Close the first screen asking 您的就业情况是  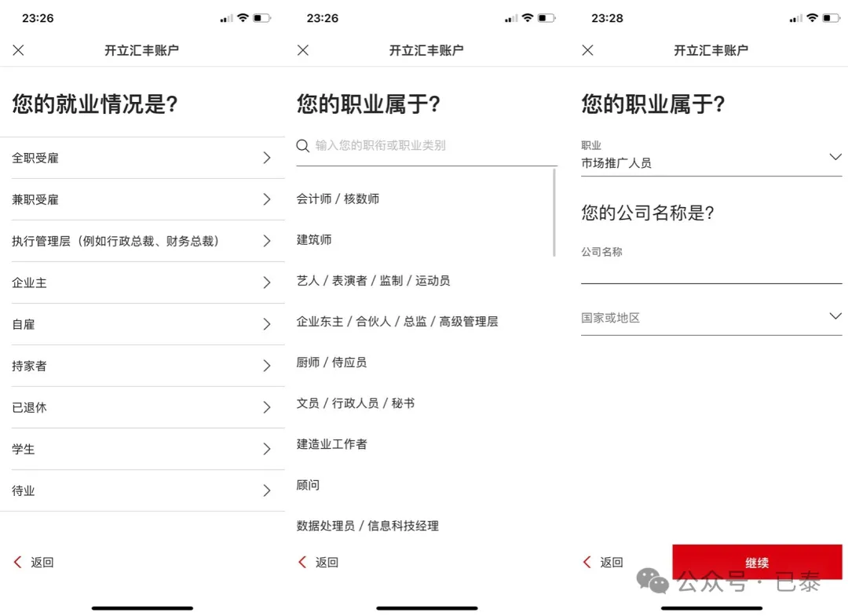(x=18, y=50)
